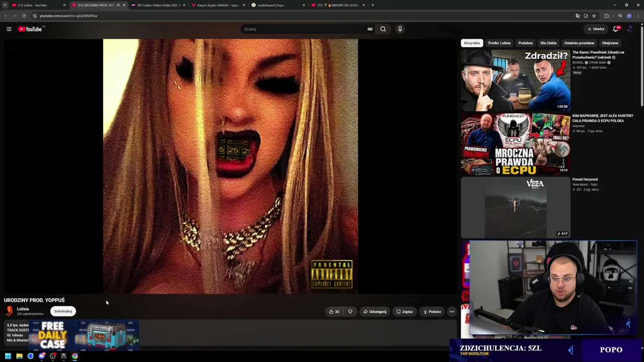This screenshot has width=644, height=362.
Task: Select the Źródło: Lolisia filter chip
Action: [x=499, y=43]
